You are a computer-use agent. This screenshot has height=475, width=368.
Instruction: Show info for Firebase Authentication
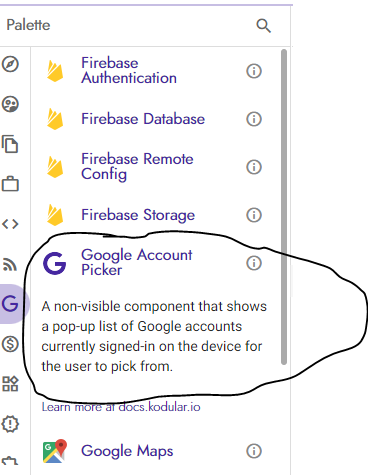[x=254, y=71]
